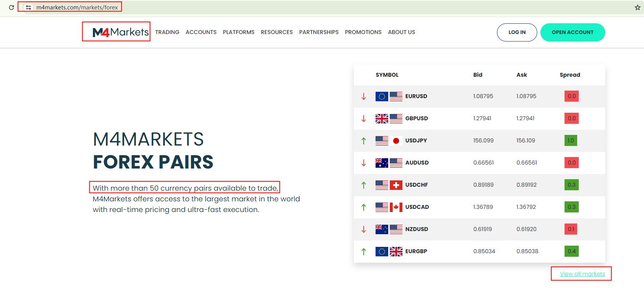Reload the page with the refresh icon
644x288 pixels.
point(11,7)
